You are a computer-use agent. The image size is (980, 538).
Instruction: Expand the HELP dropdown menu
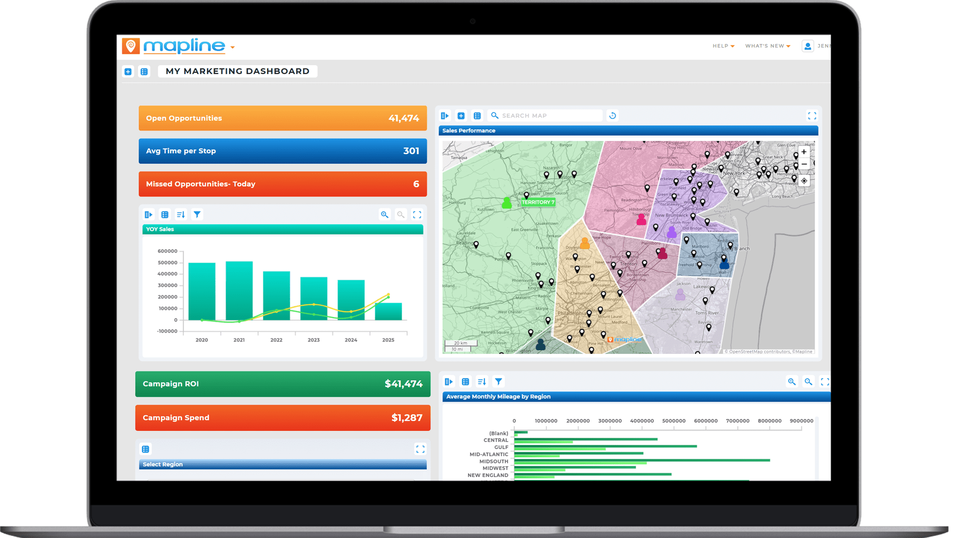[x=723, y=46]
